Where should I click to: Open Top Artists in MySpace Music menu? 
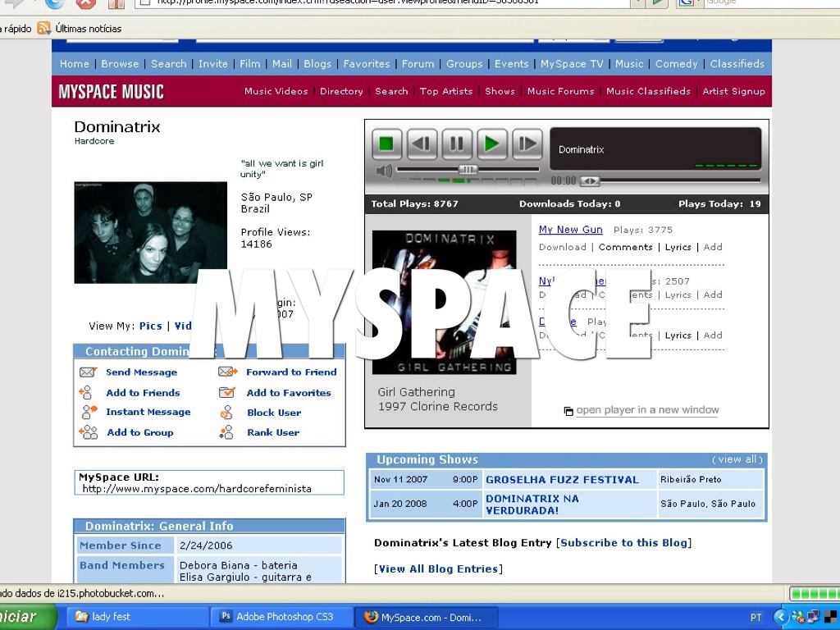pyautogui.click(x=446, y=91)
